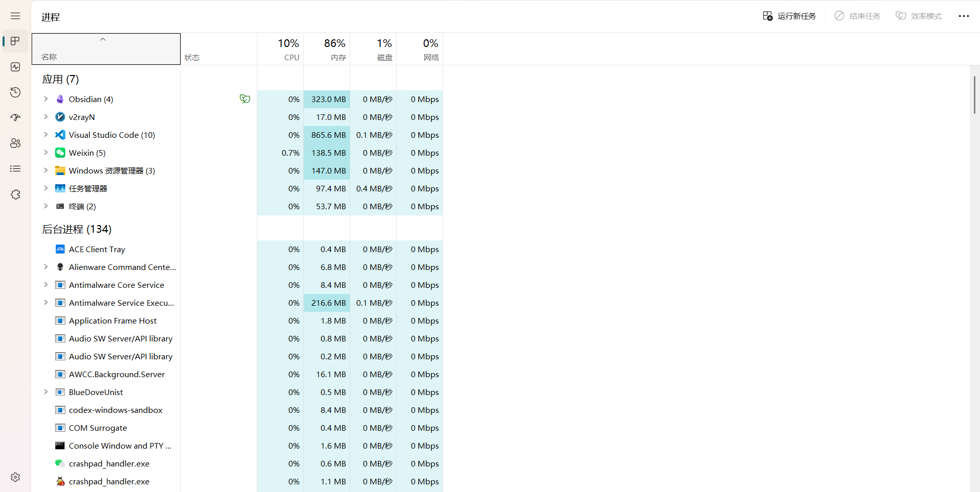Expand the Antimalware Core Service group
The height and width of the screenshot is (492, 980).
pyautogui.click(x=46, y=285)
